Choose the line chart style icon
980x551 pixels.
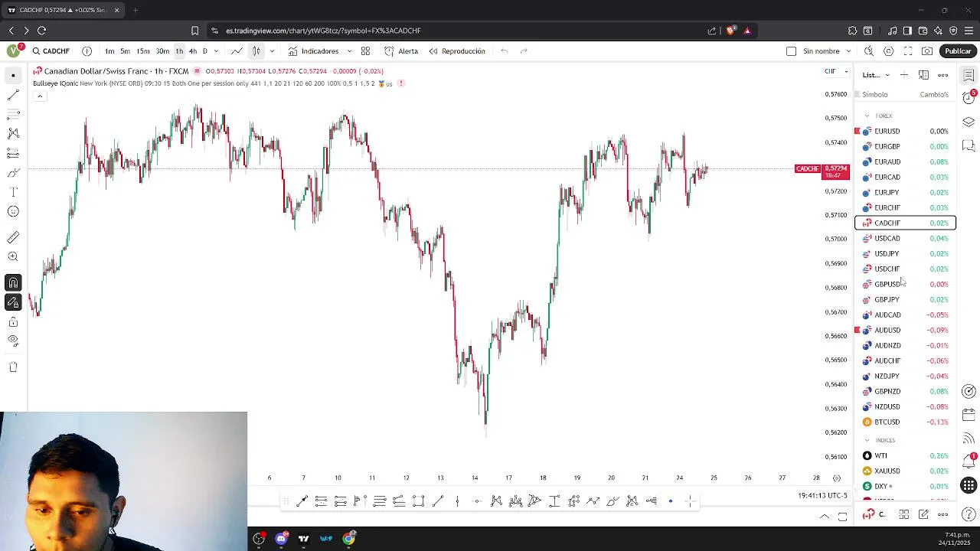[x=237, y=51]
